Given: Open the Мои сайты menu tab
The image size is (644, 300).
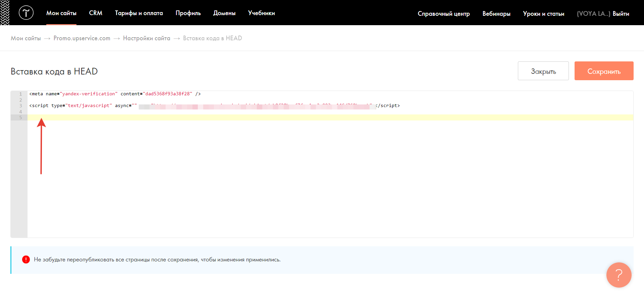Looking at the screenshot, I should (61, 13).
